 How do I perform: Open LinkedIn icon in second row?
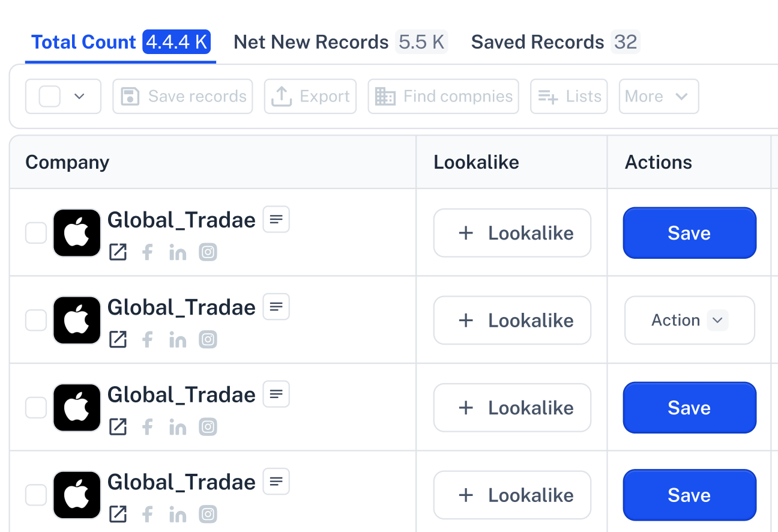178,340
